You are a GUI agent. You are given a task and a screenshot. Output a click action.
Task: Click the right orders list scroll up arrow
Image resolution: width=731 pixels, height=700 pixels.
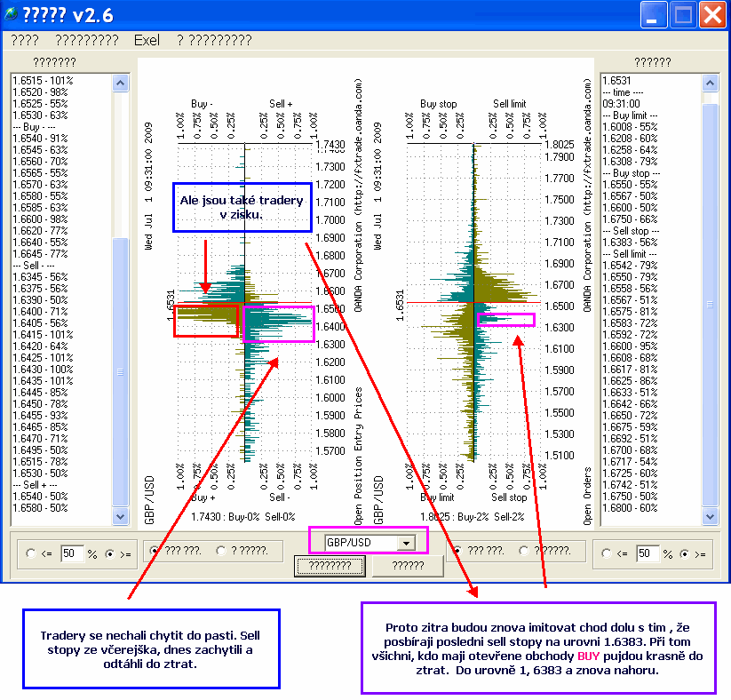pyautogui.click(x=709, y=82)
